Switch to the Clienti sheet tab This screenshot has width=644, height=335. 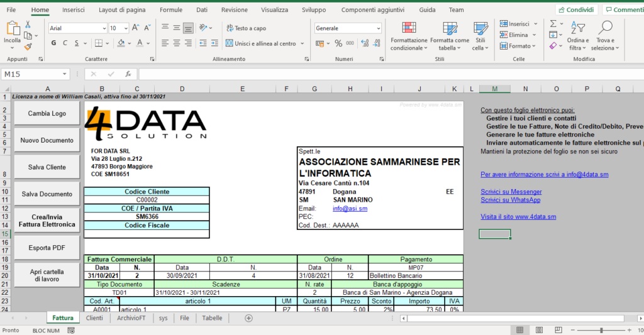tap(94, 318)
